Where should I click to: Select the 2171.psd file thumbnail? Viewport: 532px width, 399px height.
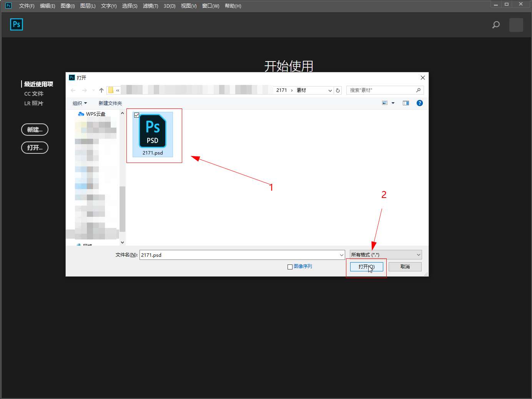tap(153, 134)
